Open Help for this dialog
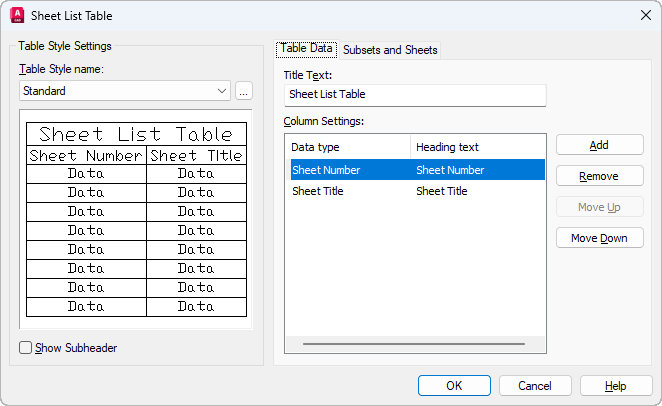The image size is (662, 406). (x=616, y=386)
